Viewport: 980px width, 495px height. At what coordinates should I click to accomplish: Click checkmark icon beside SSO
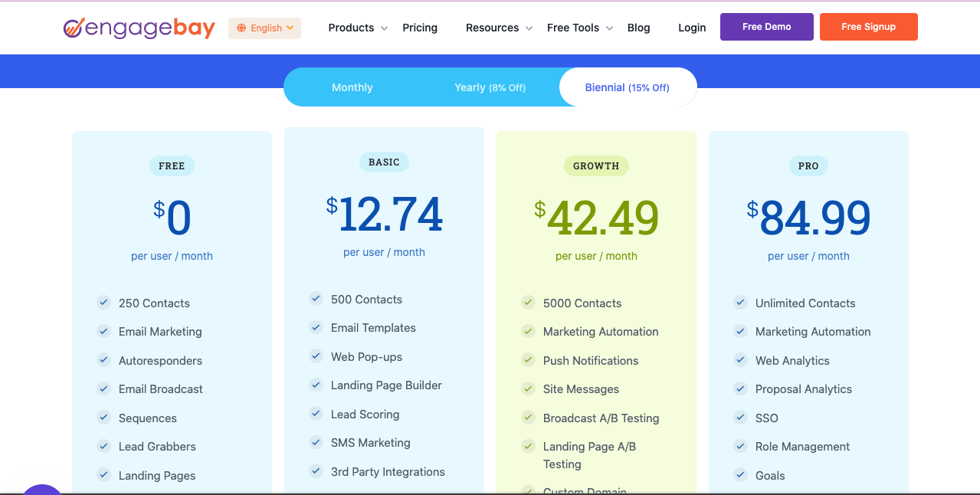tap(740, 418)
